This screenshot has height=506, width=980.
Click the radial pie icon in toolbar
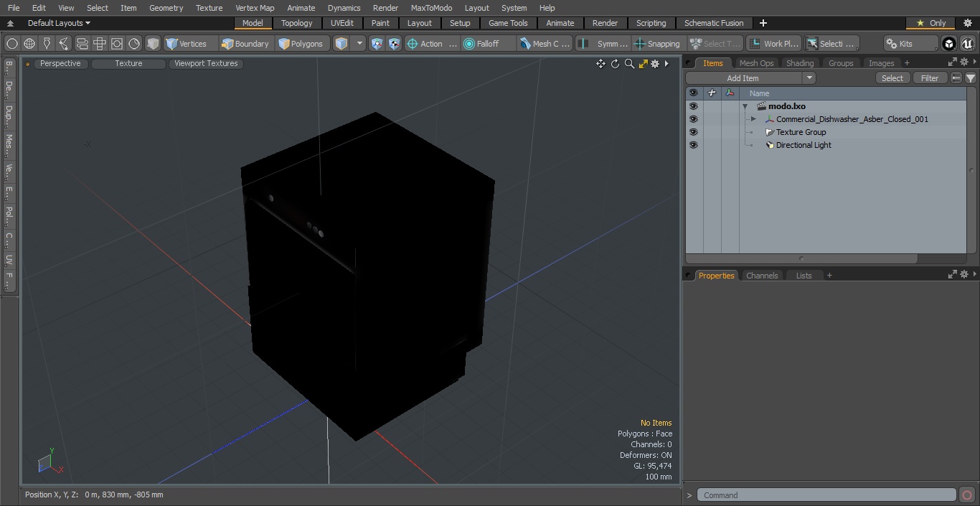click(134, 44)
